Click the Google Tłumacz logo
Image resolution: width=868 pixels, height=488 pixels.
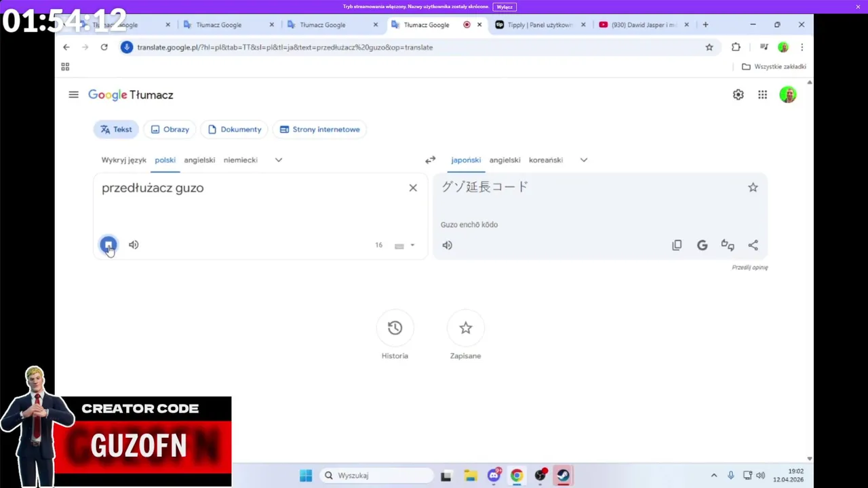point(130,95)
